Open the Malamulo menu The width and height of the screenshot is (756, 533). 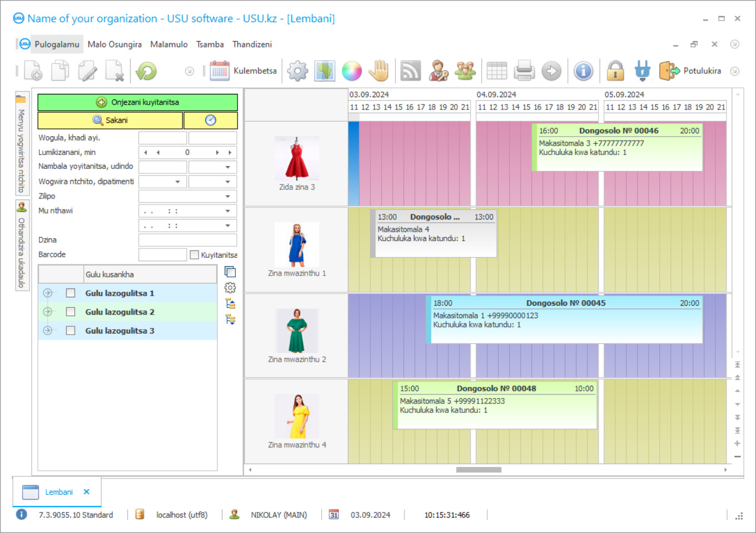(x=169, y=44)
